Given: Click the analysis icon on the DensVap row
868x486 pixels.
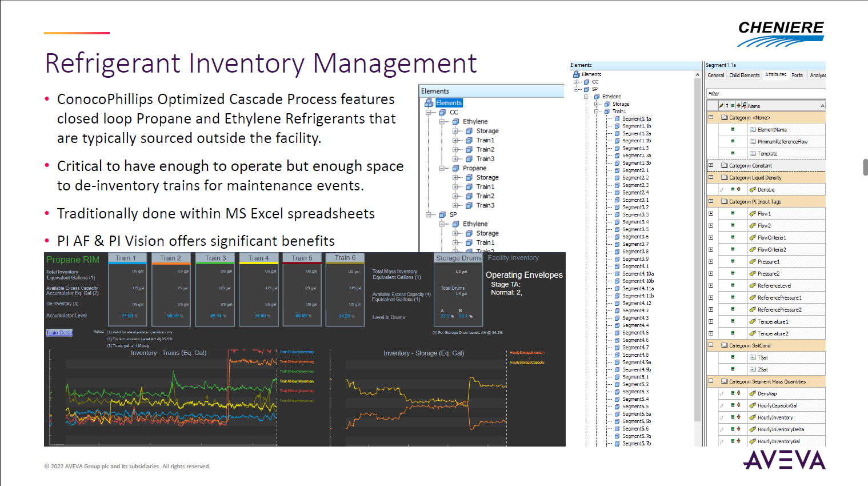Looking at the screenshot, I should [738, 393].
